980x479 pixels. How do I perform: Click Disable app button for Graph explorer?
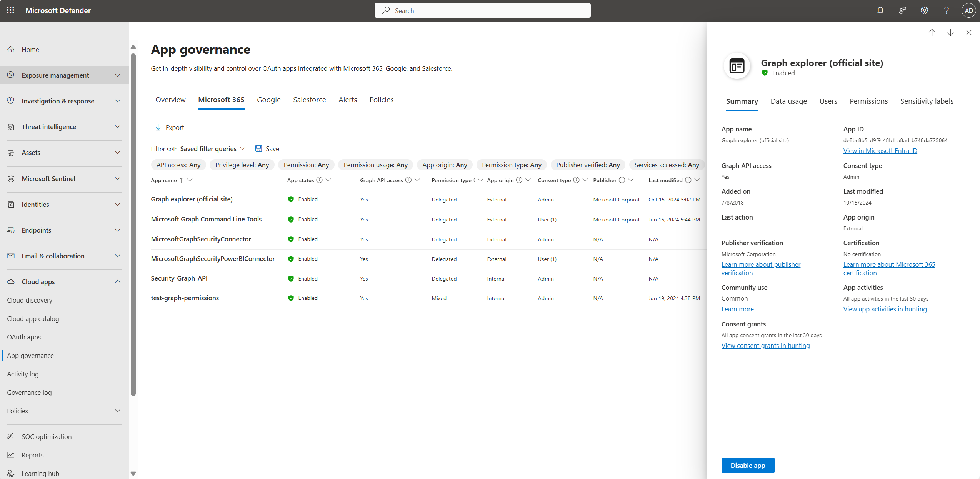[748, 465]
